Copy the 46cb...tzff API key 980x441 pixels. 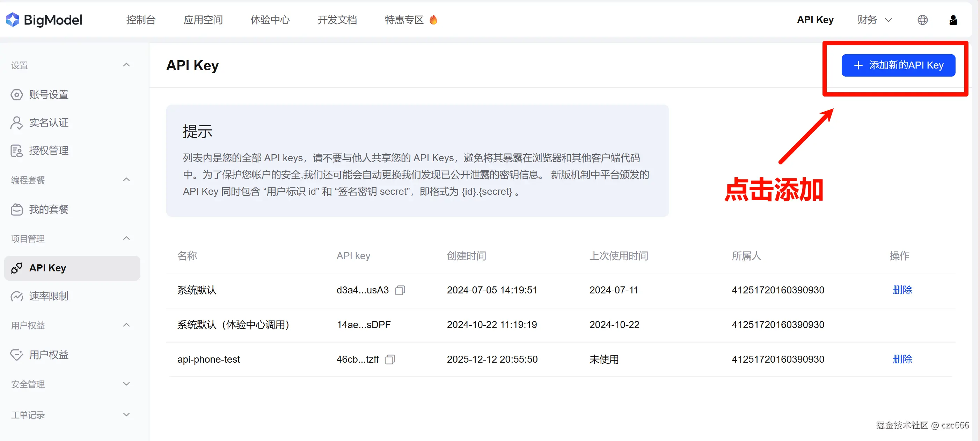coord(390,360)
